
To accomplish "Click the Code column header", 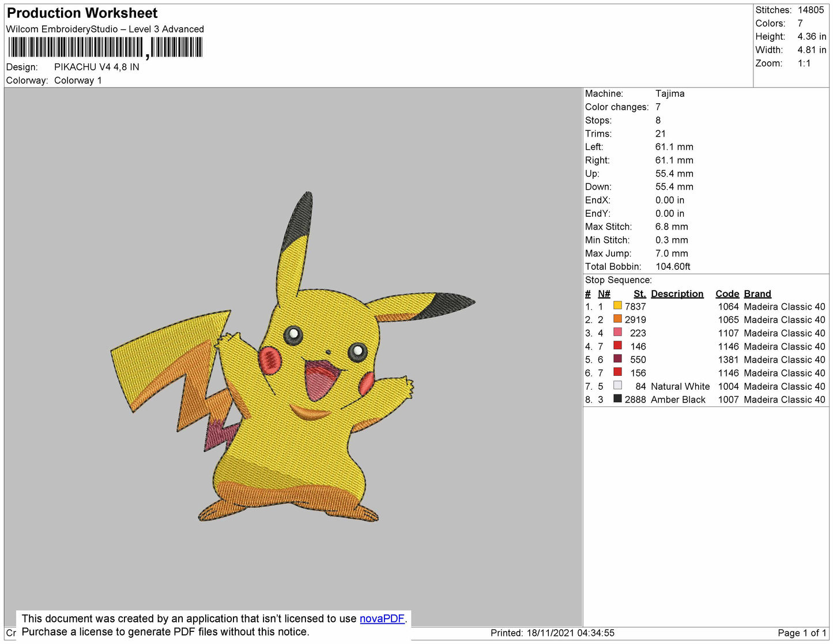I will [726, 293].
